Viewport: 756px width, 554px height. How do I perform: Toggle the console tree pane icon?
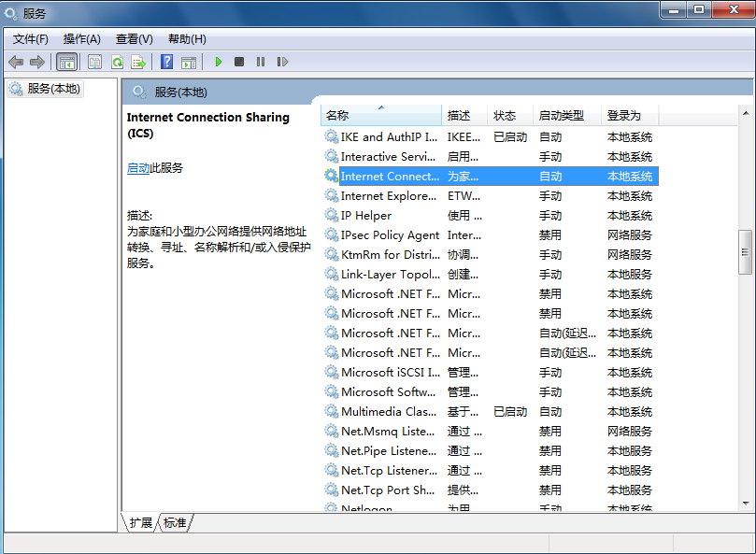[x=66, y=62]
